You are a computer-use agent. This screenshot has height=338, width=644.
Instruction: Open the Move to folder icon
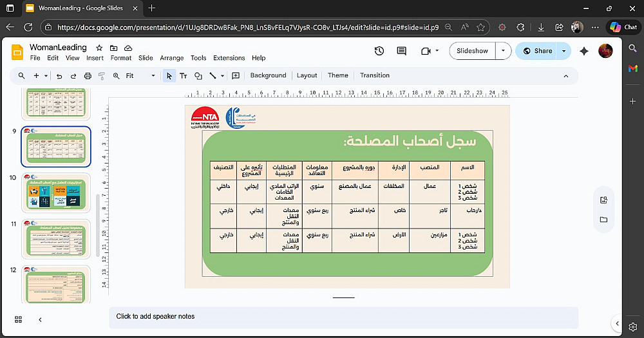(x=114, y=48)
